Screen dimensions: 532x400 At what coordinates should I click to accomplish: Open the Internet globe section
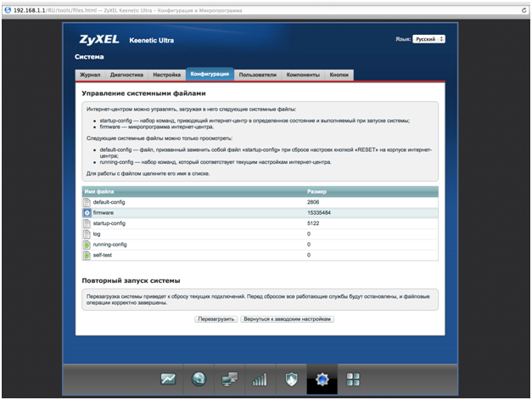tap(199, 380)
